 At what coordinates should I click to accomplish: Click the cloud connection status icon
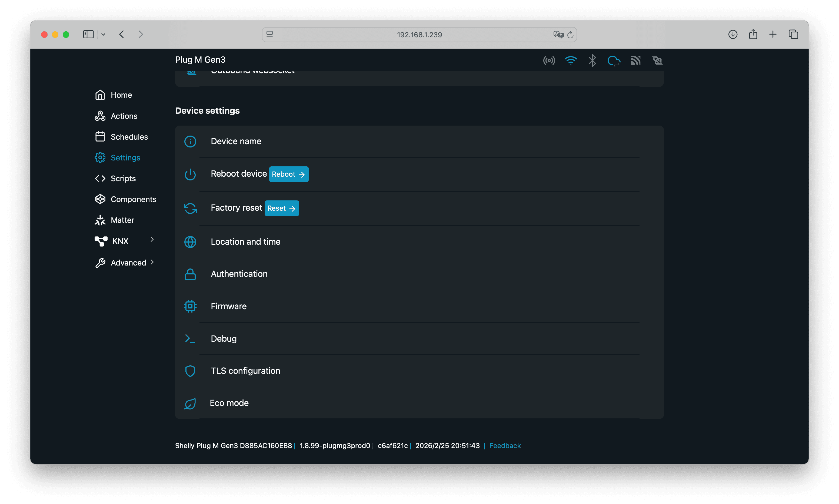[614, 61]
